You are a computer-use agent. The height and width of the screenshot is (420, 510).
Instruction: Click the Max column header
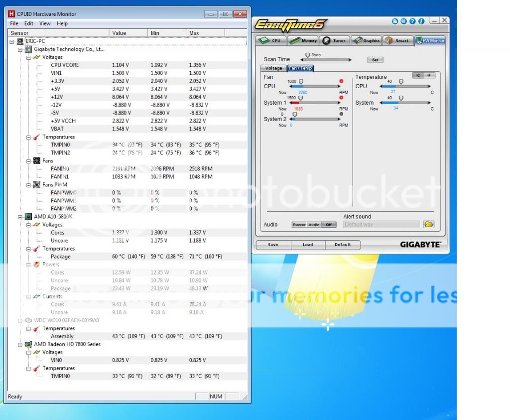pos(205,33)
